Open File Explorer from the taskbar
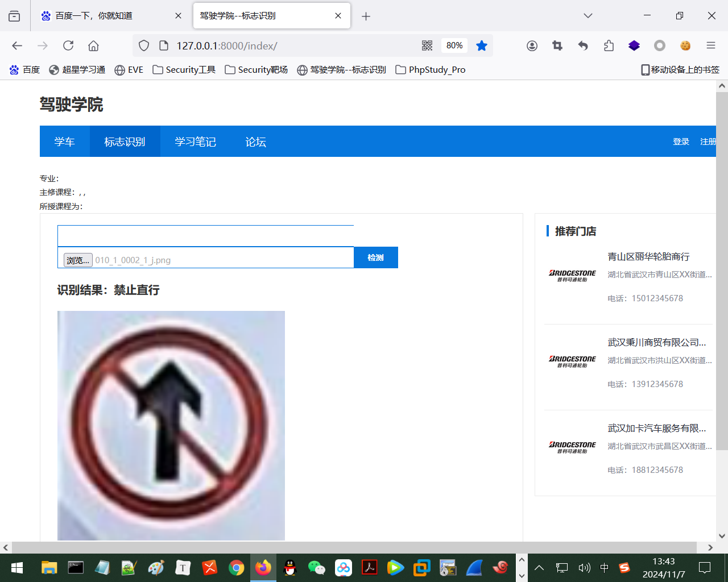Screen dimensions: 728x582 point(49,568)
